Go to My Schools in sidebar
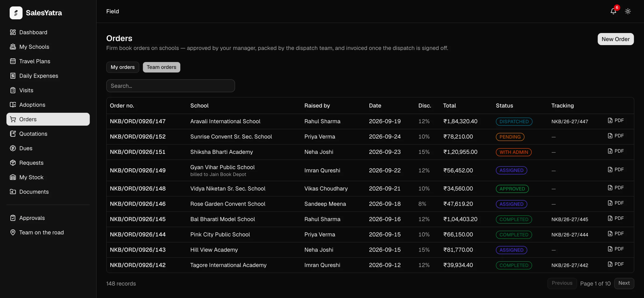The height and width of the screenshot is (298, 644). tap(48, 47)
